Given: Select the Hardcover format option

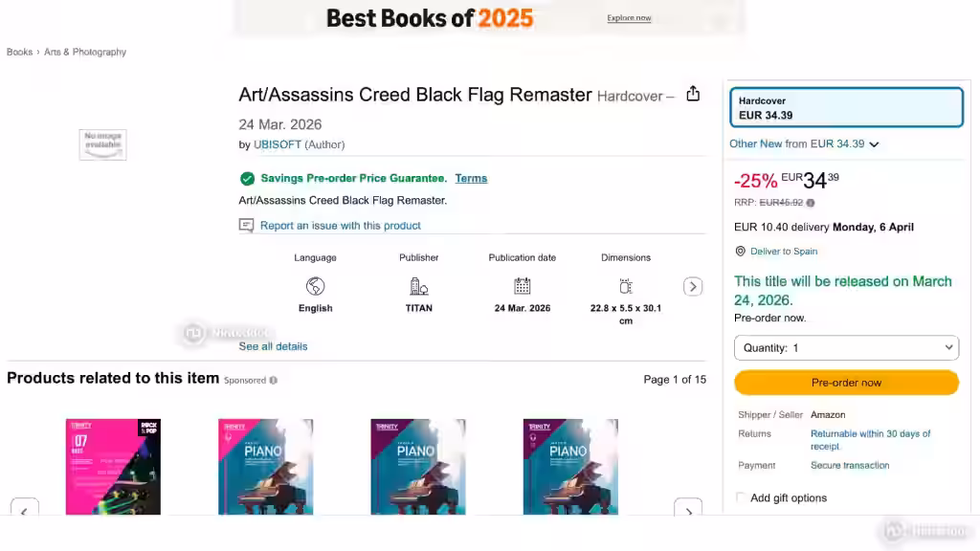Looking at the screenshot, I should pos(846,107).
